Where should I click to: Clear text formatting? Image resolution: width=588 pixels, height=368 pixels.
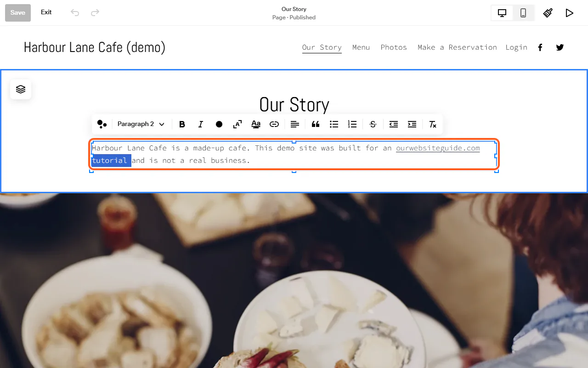point(433,124)
